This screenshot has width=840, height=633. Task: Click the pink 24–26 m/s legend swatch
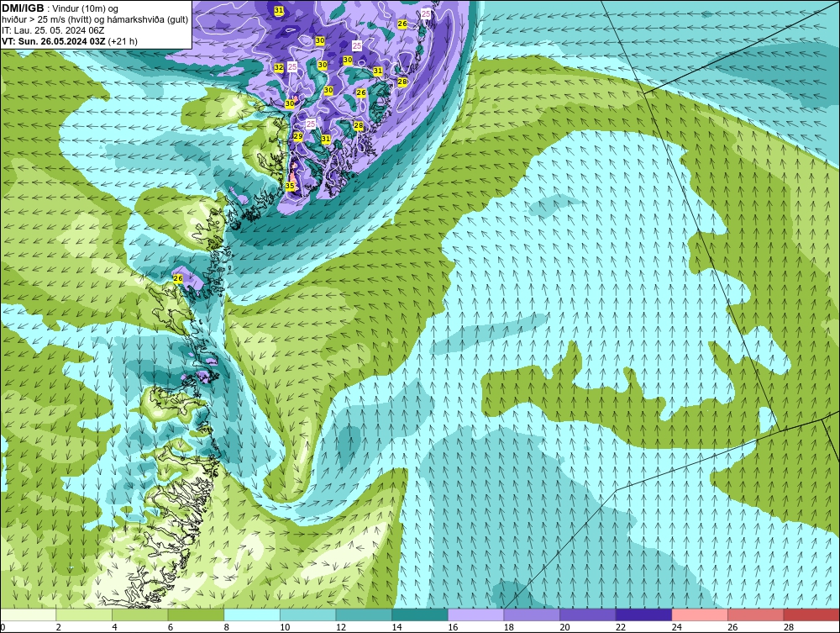tap(700, 615)
